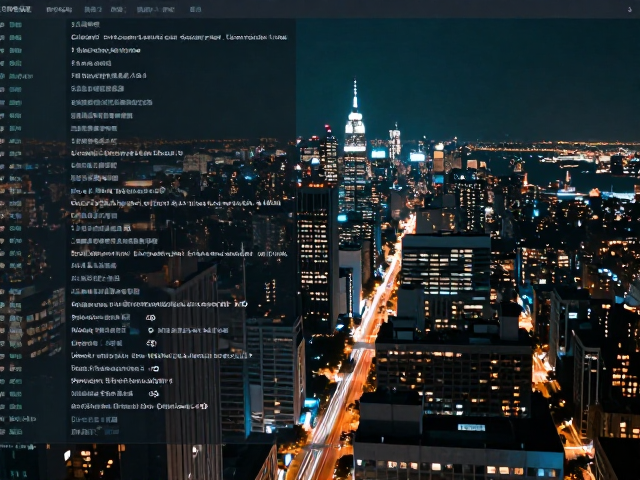Image resolution: width=640 pixels, height=480 pixels.
Task: Click the second-to-last wide sidebar entry
Action: click(22, 419)
